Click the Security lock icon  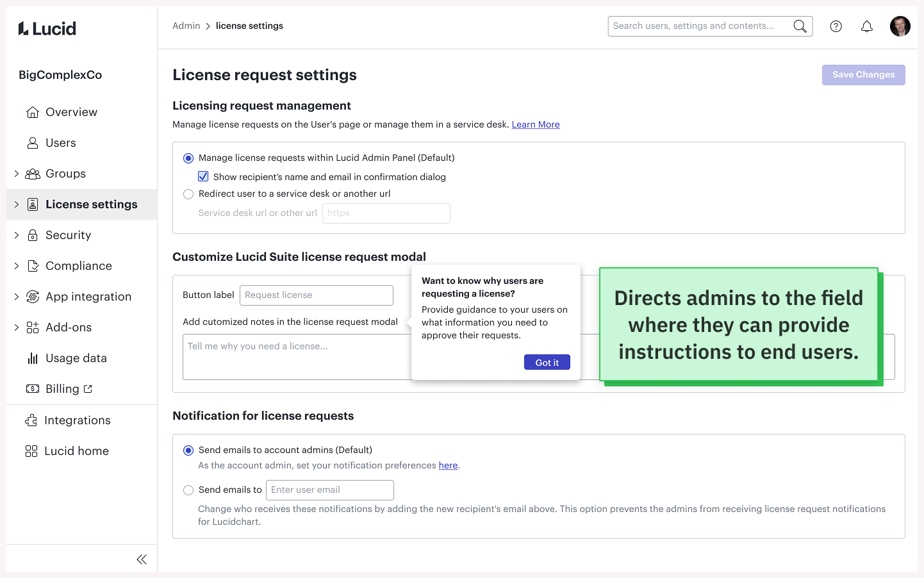33,235
